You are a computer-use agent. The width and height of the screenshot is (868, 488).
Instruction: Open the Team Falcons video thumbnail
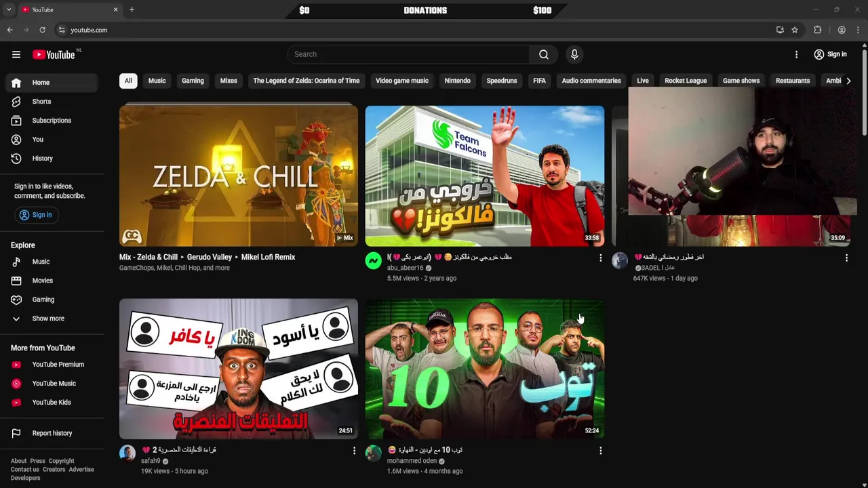click(485, 176)
